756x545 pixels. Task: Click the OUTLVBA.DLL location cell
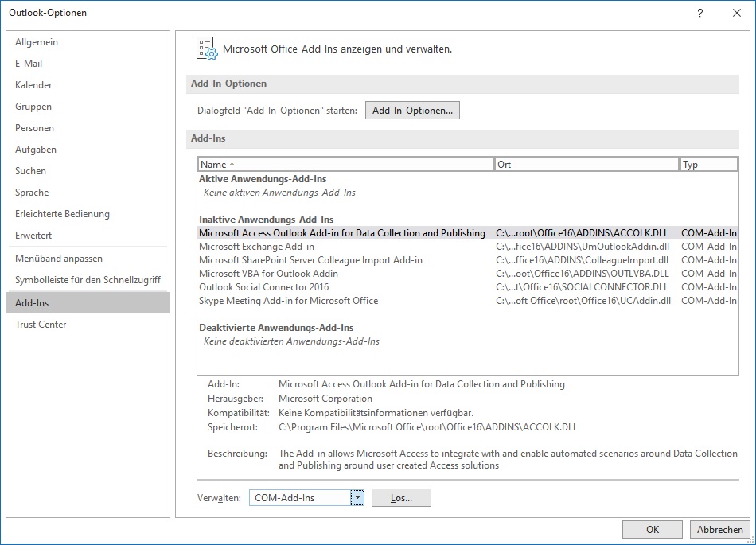583,273
